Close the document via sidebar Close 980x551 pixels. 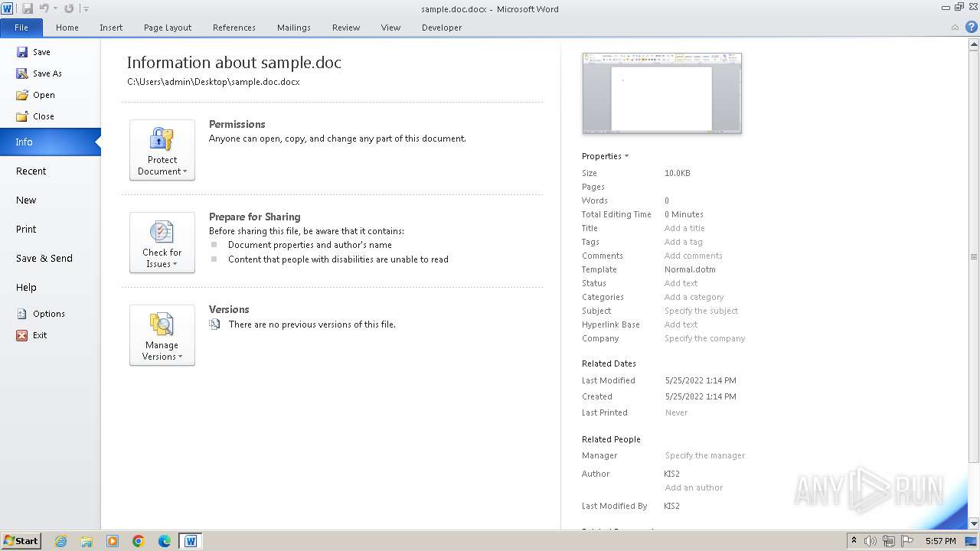(35, 116)
